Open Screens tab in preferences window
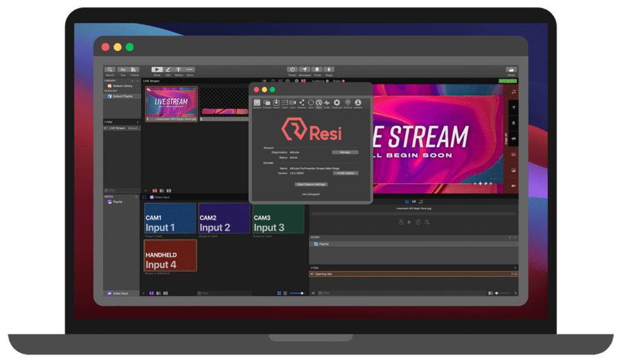The width and height of the screenshot is (624, 364). click(267, 103)
